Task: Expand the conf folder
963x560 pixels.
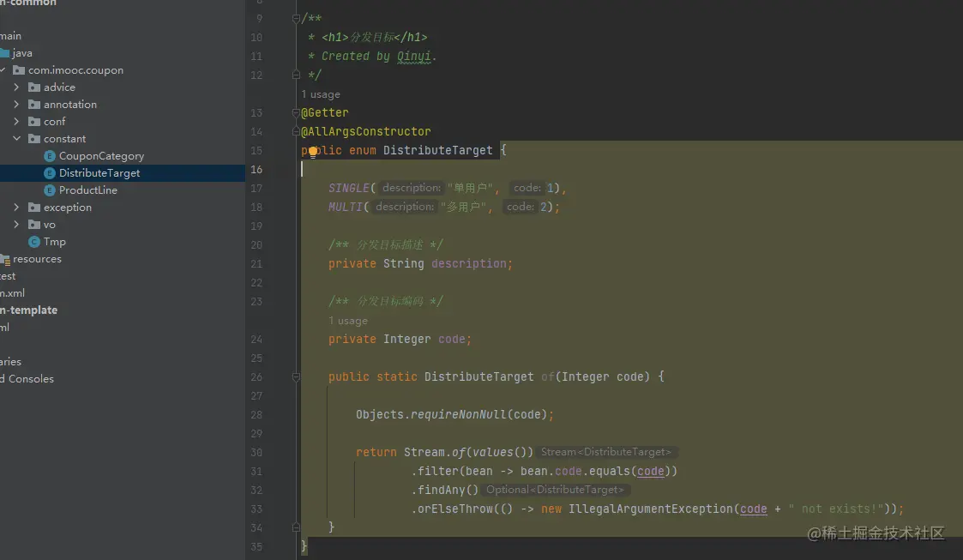Action: pyautogui.click(x=16, y=122)
